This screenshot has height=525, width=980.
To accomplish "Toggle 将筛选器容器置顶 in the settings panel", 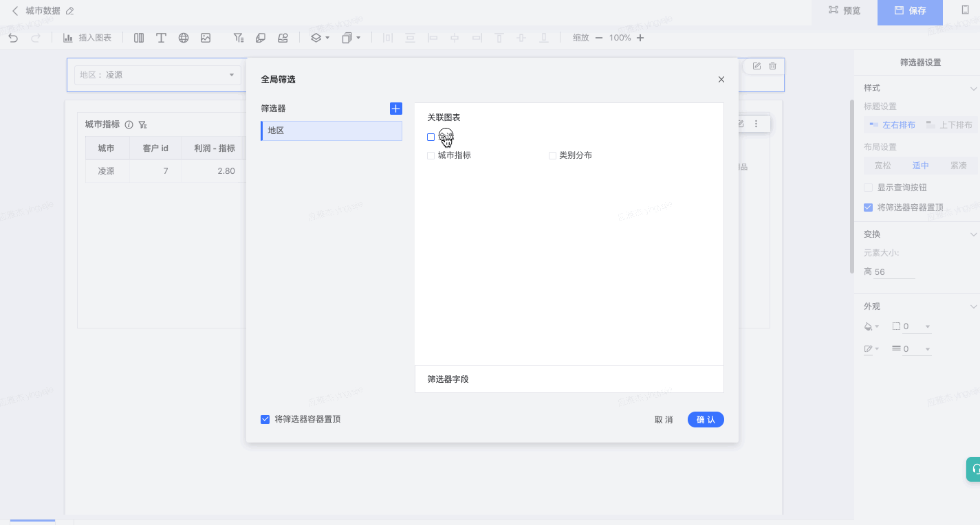I will click(868, 207).
